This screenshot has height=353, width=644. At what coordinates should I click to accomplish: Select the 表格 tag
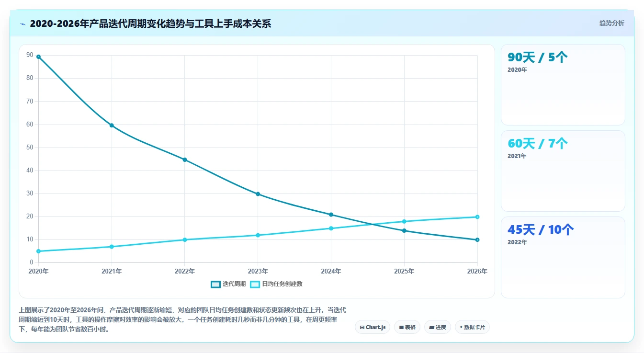tap(407, 327)
